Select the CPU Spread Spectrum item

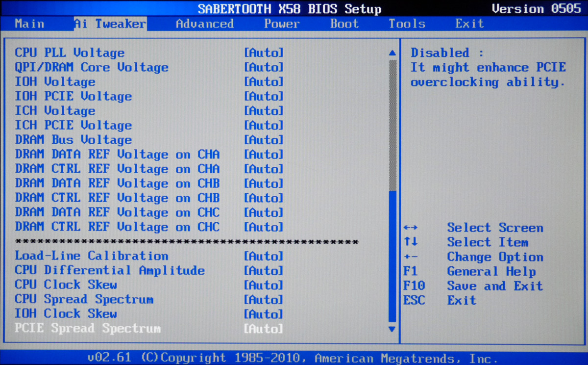coord(84,299)
